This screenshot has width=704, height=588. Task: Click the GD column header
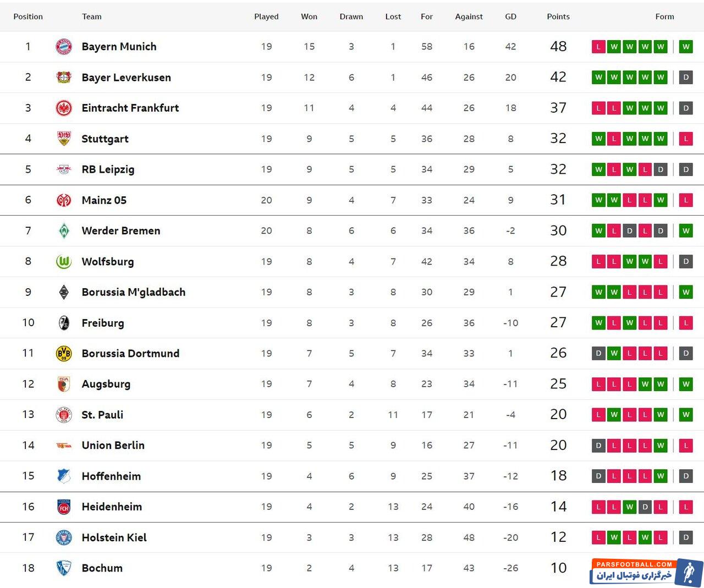510,17
